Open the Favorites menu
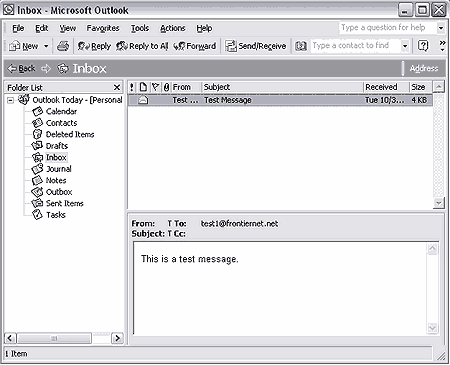The image size is (450, 365). pos(103,28)
